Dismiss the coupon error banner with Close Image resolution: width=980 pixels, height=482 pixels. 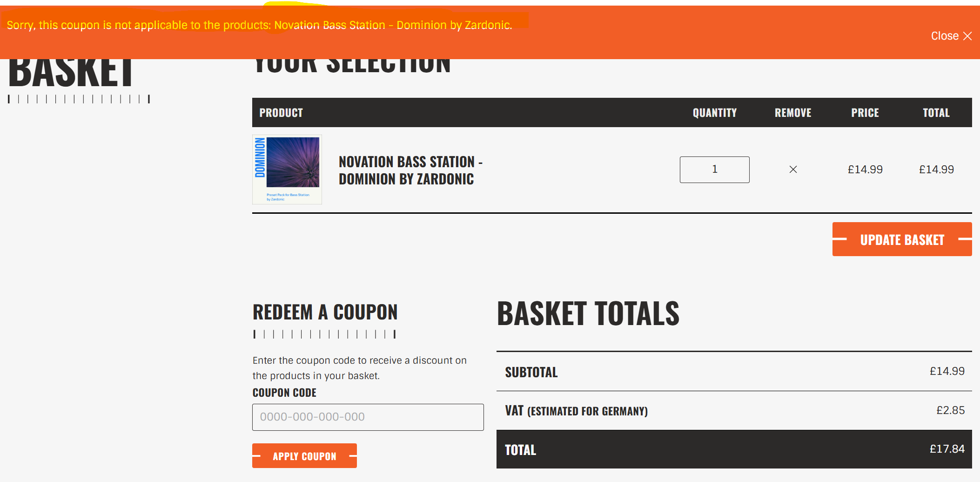tap(951, 36)
